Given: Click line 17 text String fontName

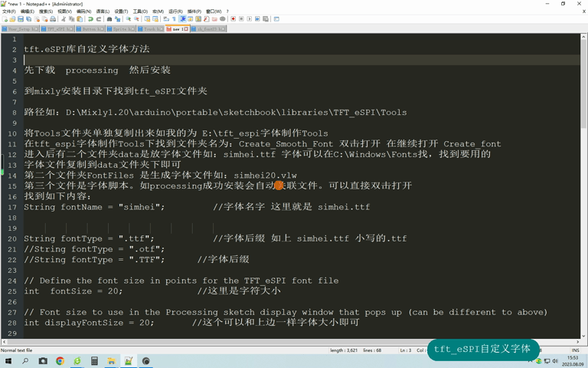Looking at the screenshot, I should [63, 207].
